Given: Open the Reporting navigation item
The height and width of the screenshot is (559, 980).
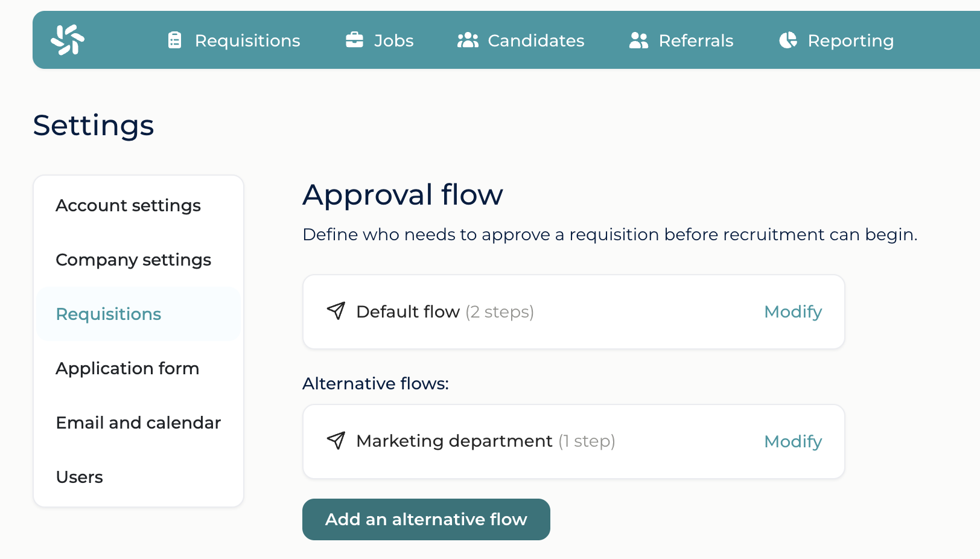Looking at the screenshot, I should click(x=836, y=40).
